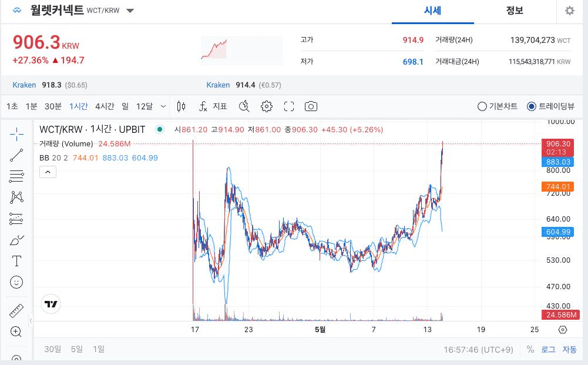
Task: Take a chart snapshot with camera icon
Action: tap(311, 106)
